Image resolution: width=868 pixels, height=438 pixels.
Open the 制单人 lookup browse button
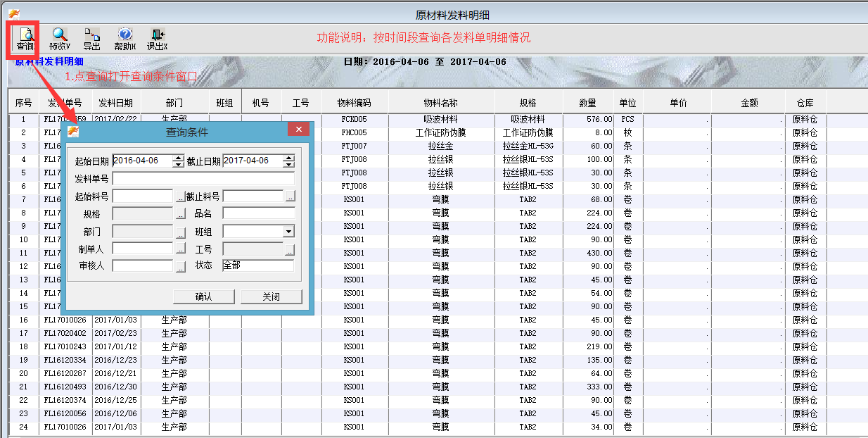(180, 249)
